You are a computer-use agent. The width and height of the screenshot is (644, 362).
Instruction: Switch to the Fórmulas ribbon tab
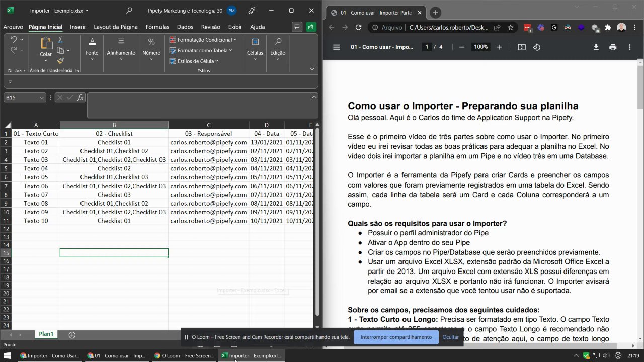click(x=157, y=27)
